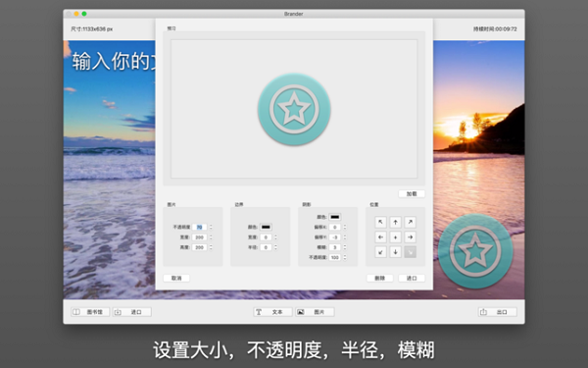588x368 pixels.
Task: Set position to middle-left arrow
Action: [380, 237]
